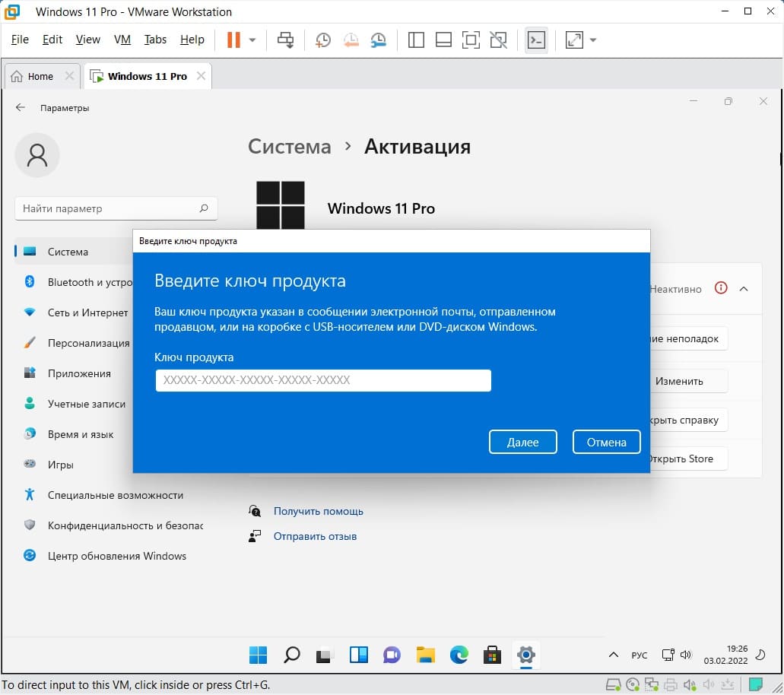Click the product key input field
Viewport: 784px width, 695px height.
(x=323, y=380)
